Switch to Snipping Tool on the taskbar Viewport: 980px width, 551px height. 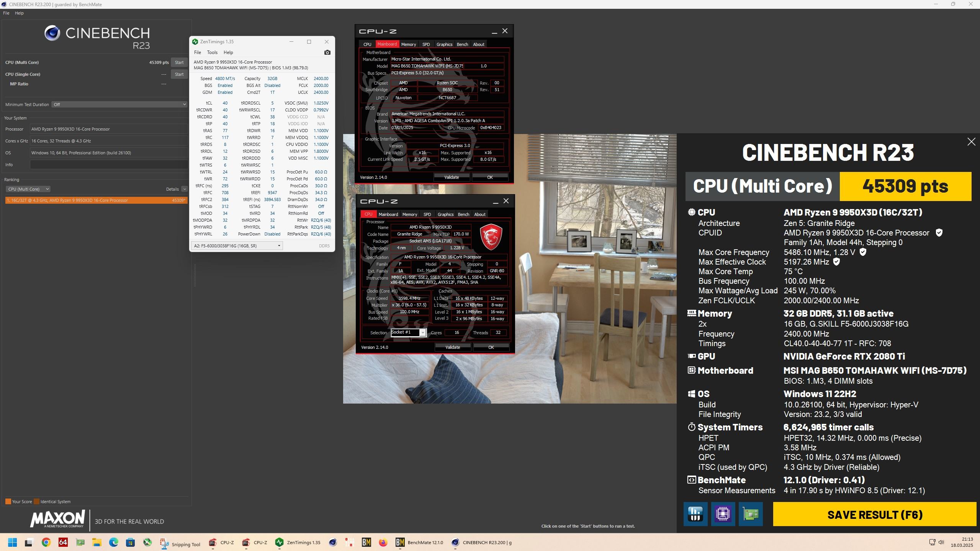[180, 543]
